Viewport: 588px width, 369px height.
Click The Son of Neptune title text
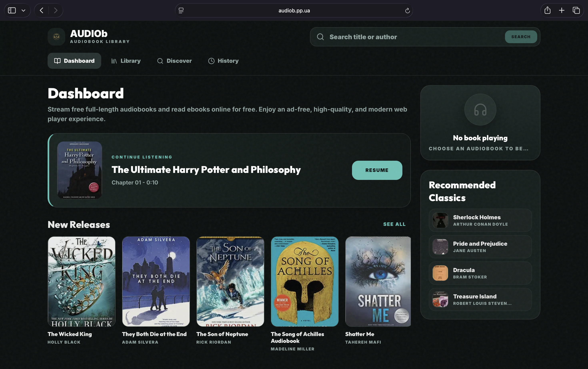pyautogui.click(x=222, y=334)
